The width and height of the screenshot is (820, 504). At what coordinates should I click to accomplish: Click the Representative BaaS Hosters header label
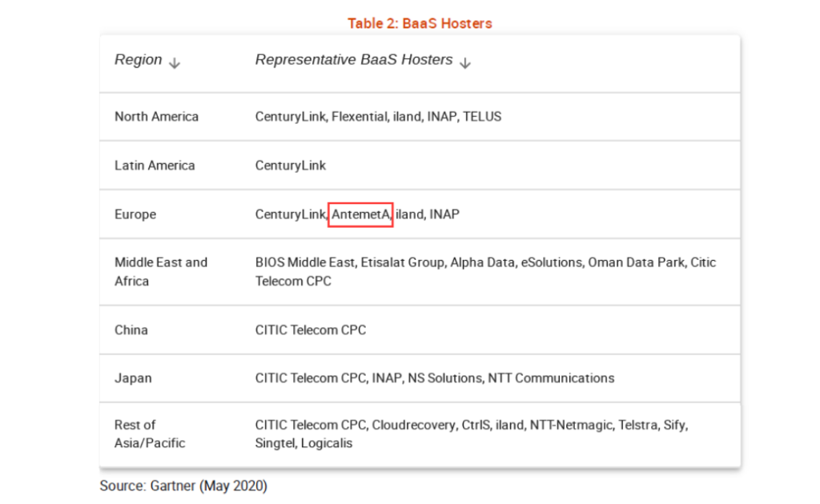[x=353, y=60]
